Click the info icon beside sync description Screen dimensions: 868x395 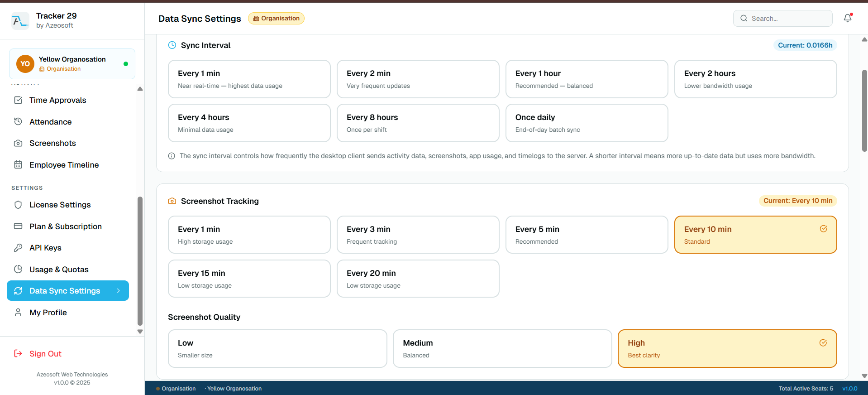coord(172,156)
